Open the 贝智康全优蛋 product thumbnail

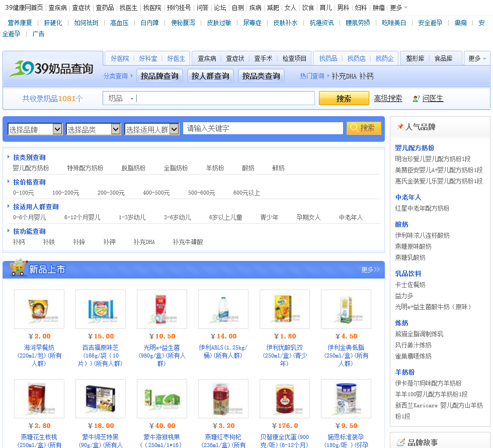point(285,399)
